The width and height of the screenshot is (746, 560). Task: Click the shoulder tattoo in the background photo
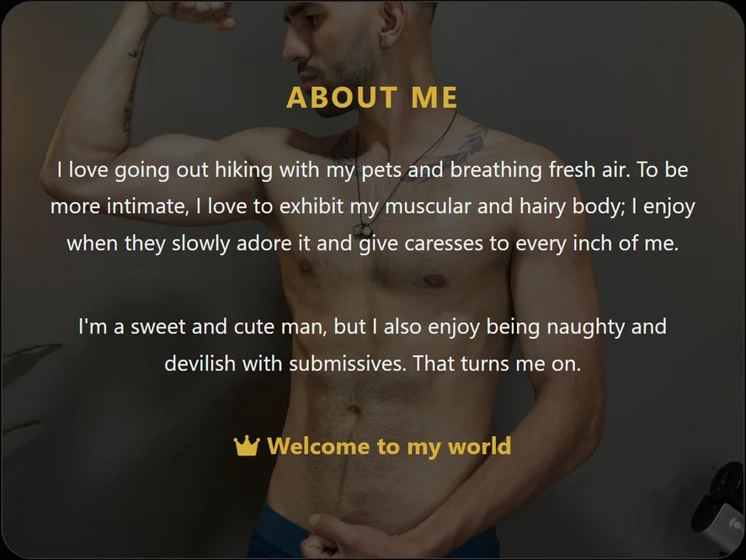(469, 142)
